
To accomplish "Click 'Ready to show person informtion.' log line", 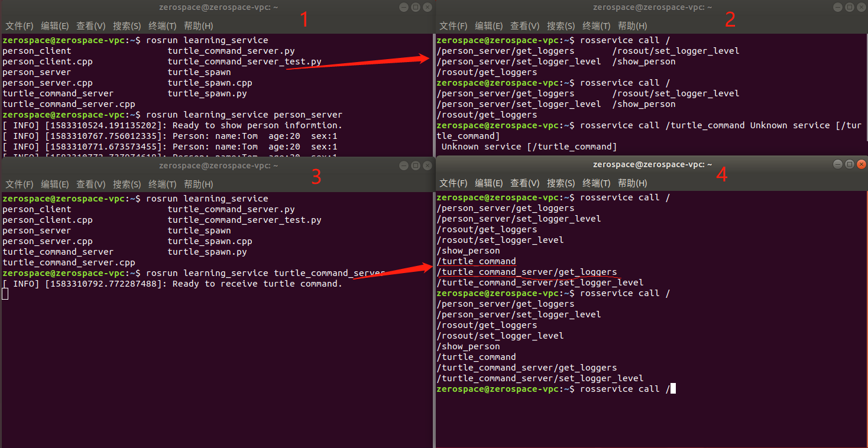I will click(x=172, y=125).
